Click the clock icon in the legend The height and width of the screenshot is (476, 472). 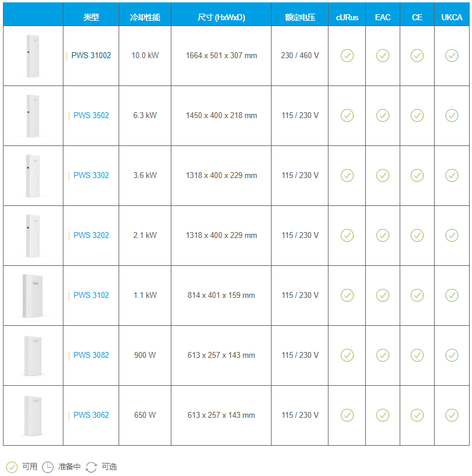(x=47, y=467)
